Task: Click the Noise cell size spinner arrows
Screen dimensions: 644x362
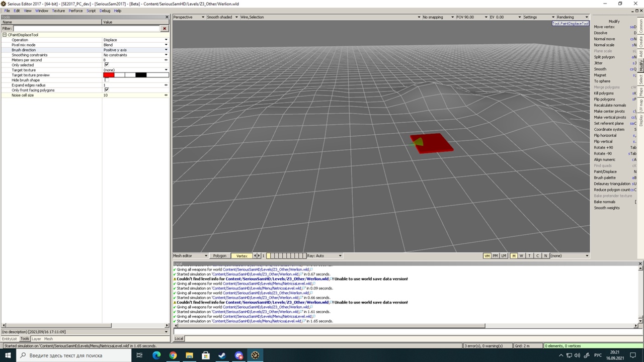Action: (166, 95)
